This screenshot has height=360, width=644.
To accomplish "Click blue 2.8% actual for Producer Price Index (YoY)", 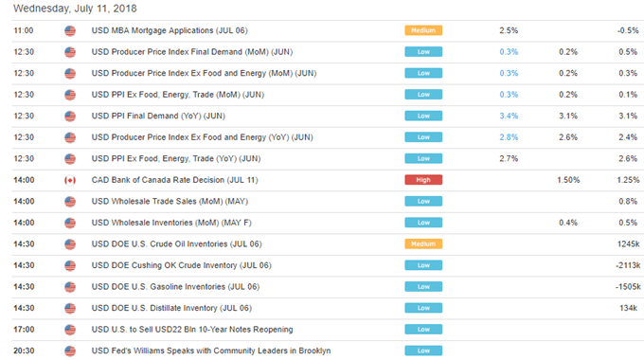I will pos(509,137).
